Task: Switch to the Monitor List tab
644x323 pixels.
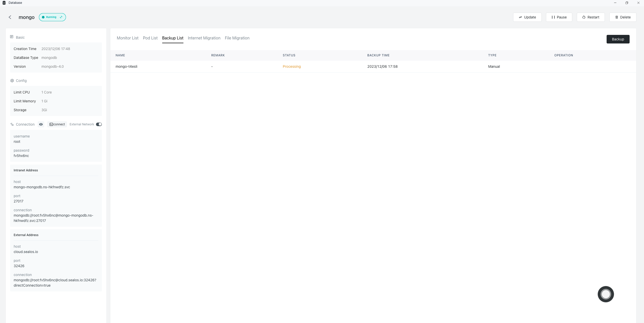Action: [x=127, y=38]
